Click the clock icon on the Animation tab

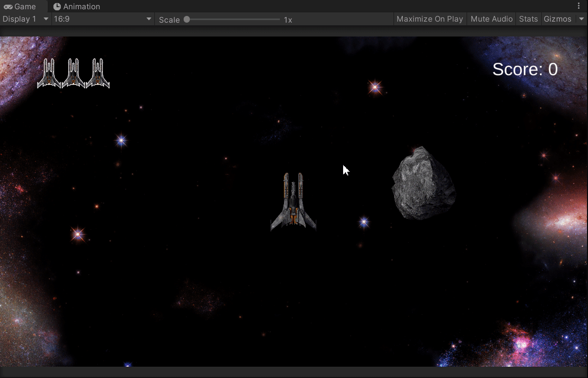[57, 6]
